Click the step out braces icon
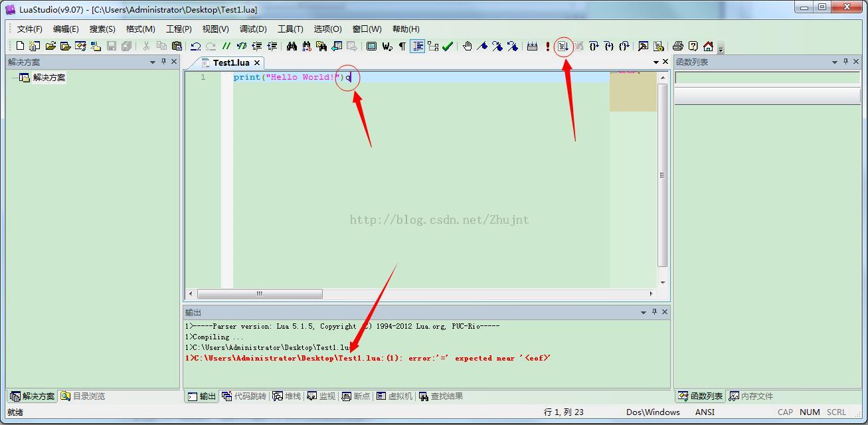 624,46
